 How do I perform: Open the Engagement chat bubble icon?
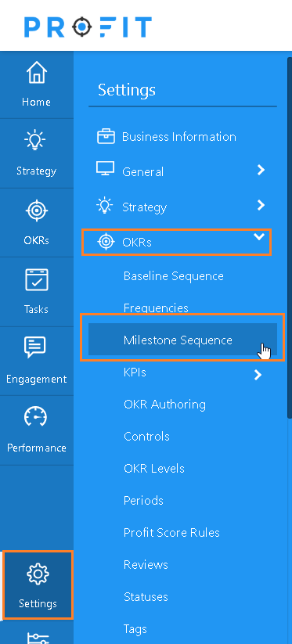coord(36,347)
